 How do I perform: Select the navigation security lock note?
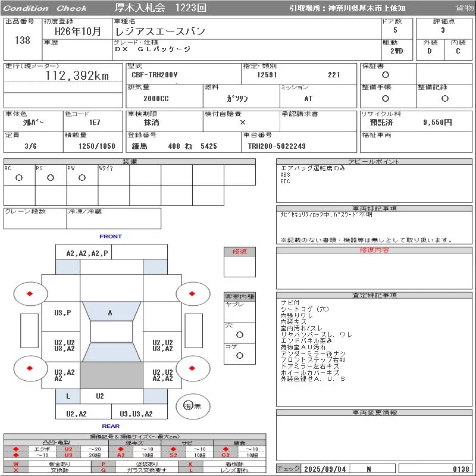pyautogui.click(x=326, y=215)
